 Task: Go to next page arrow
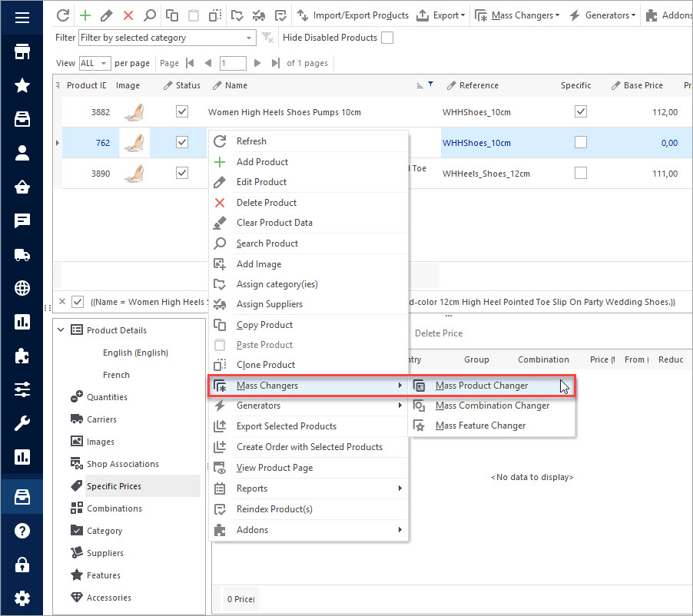(x=257, y=63)
